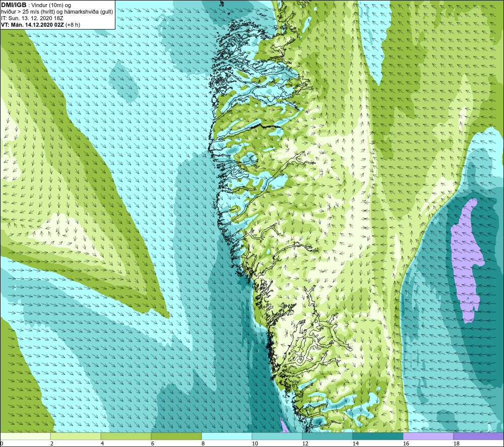This screenshot has height=447, width=504.
Task: Click the dark green 6–8 m/s legend swatch
Action: pyautogui.click(x=176, y=436)
